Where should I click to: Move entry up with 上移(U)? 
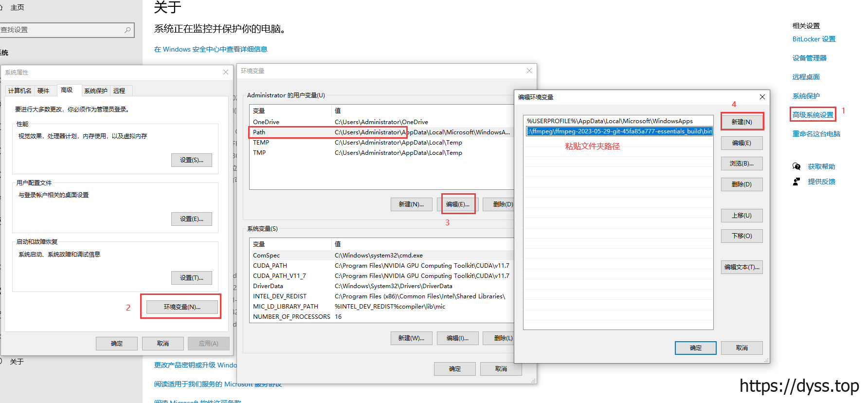click(742, 216)
